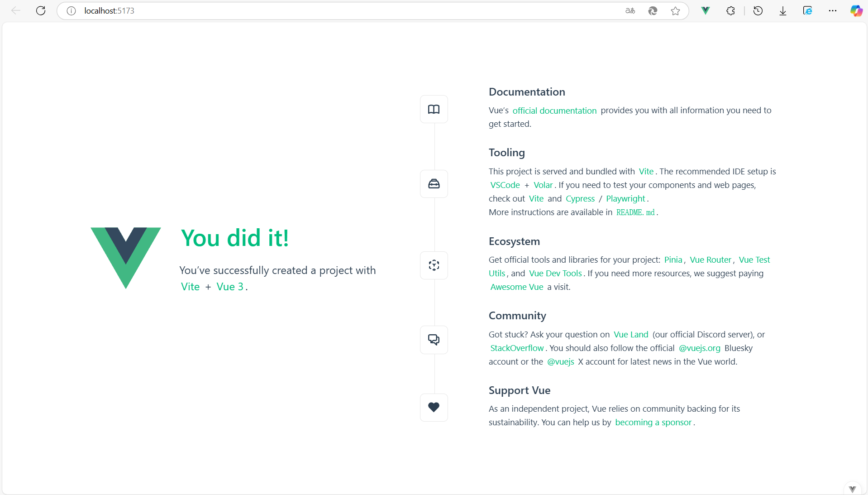Open the Downloads icon
Image resolution: width=868 pixels, height=495 pixels.
pos(783,11)
